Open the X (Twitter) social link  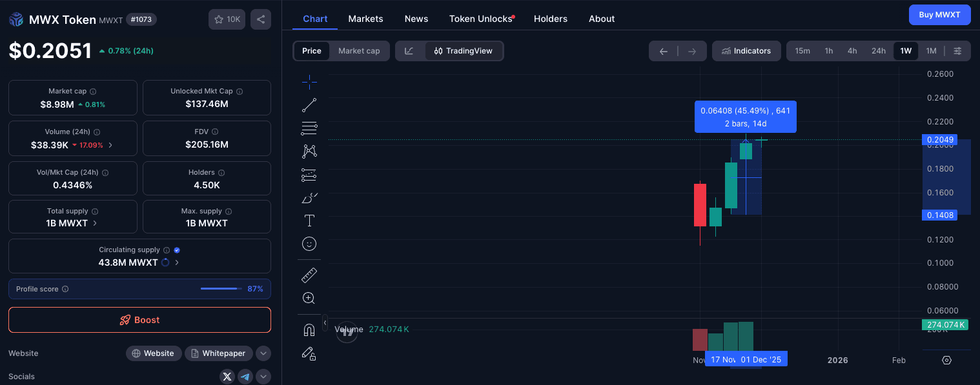coord(227,377)
